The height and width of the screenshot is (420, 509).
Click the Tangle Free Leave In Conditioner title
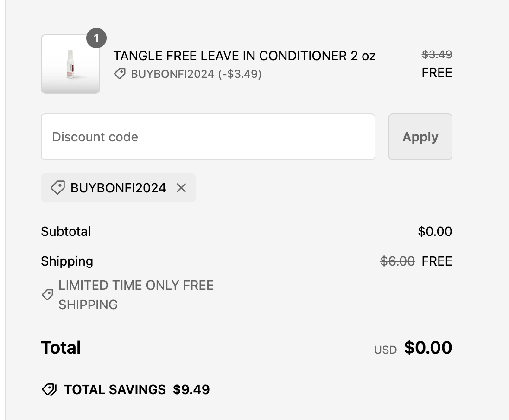pos(244,56)
